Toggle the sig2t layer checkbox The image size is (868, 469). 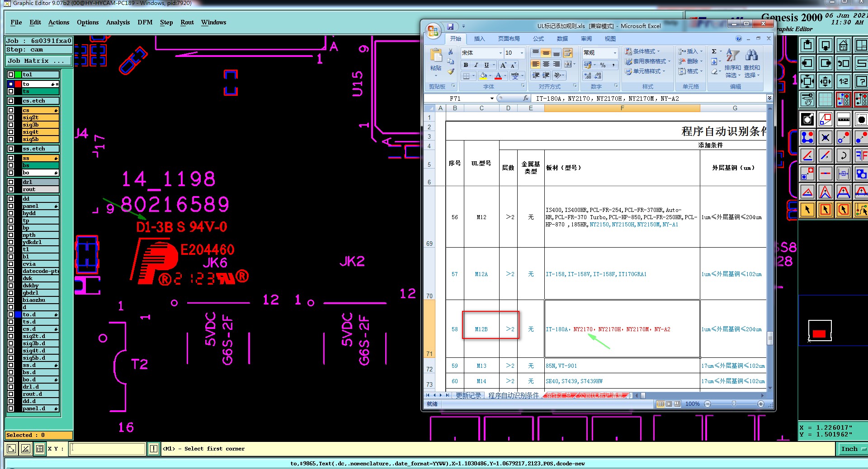(x=11, y=117)
